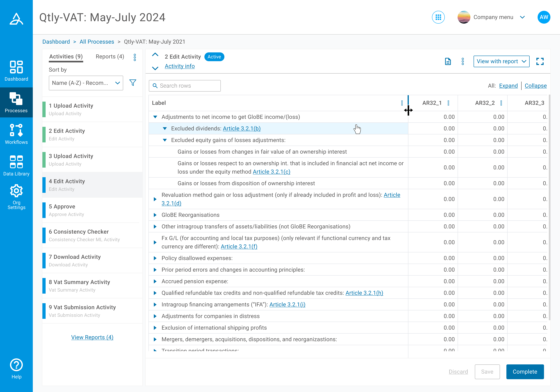Open the apps grid launcher icon
Image resolution: width=560 pixels, height=392 pixels.
(x=438, y=17)
